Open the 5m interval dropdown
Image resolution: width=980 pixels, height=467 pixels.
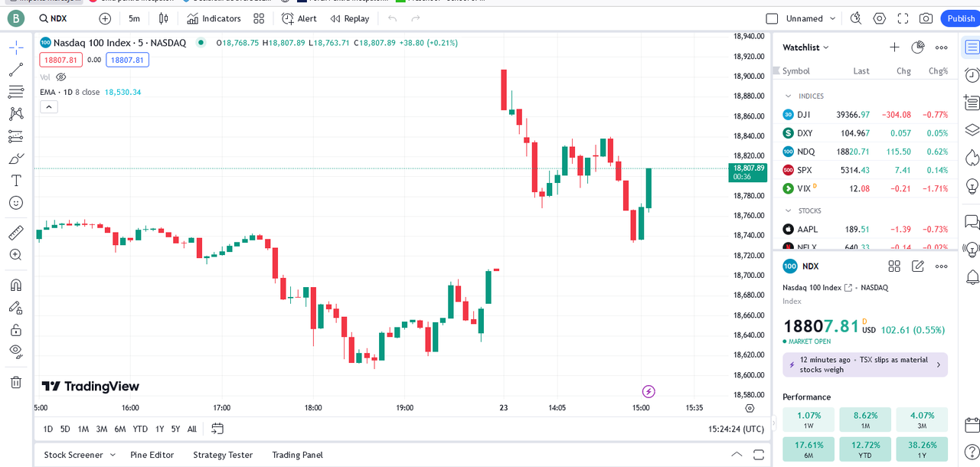pos(134,18)
